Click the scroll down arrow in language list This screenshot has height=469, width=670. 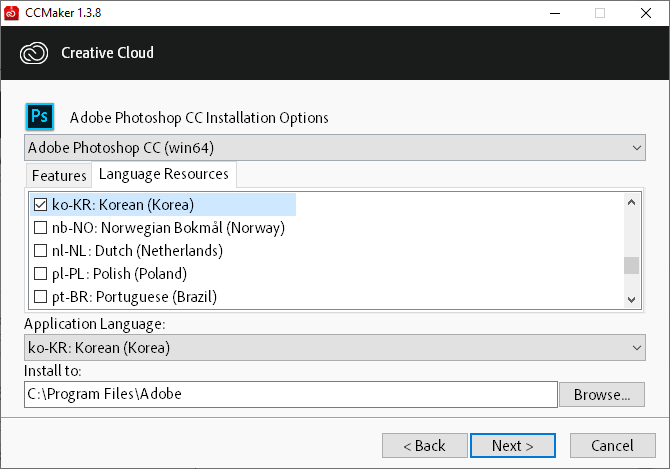point(632,300)
